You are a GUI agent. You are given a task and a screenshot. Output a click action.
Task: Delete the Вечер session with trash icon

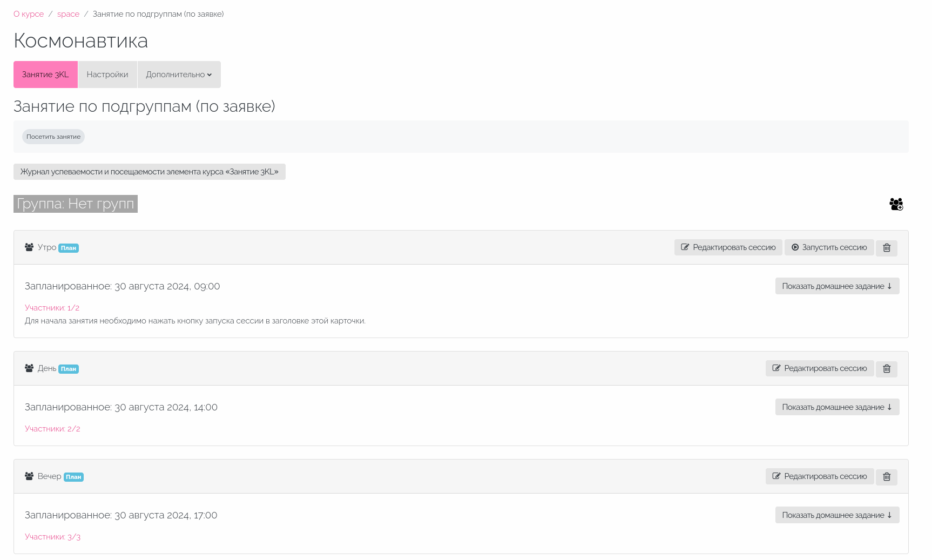(887, 477)
